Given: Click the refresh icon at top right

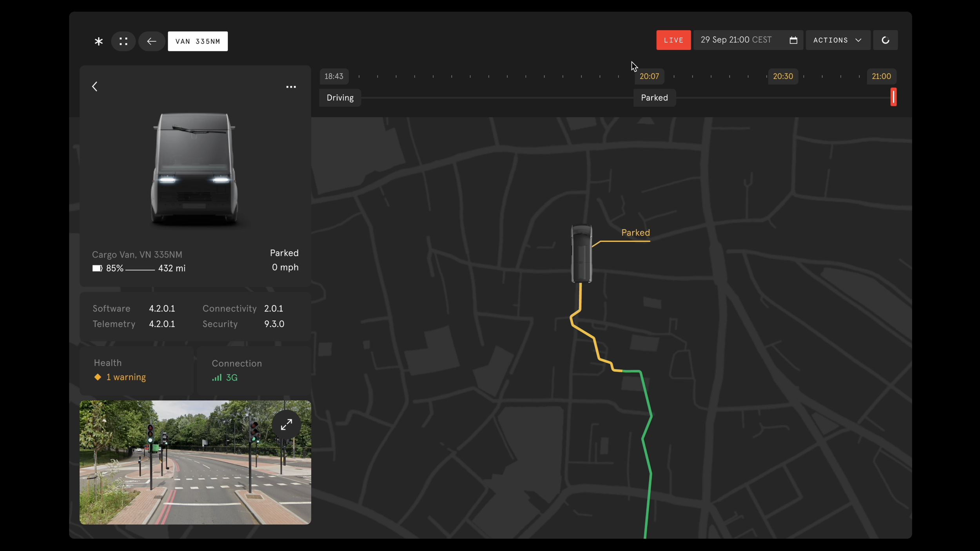Looking at the screenshot, I should [885, 40].
